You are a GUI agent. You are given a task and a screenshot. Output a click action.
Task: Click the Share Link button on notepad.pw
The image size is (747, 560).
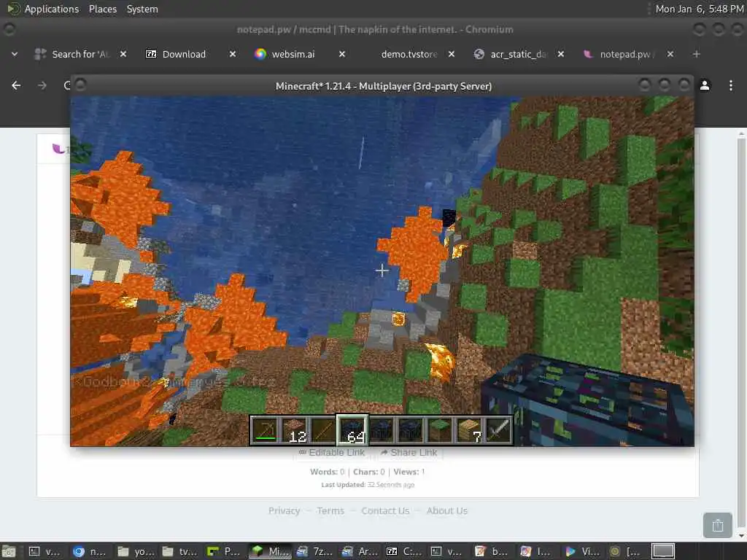(409, 452)
